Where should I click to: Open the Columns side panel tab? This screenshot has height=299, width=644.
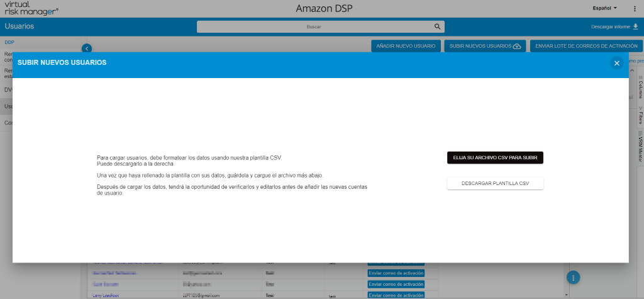640,87
